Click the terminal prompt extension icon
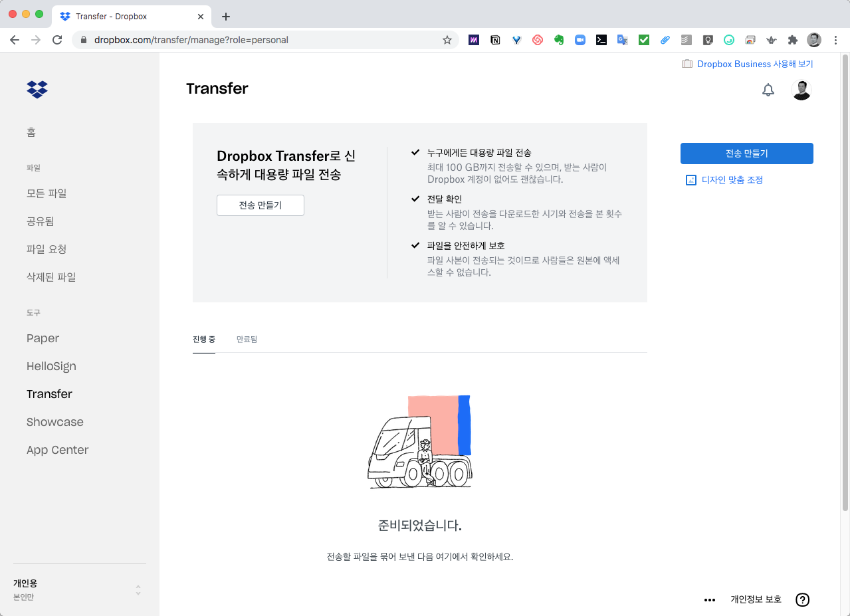Screen dimensions: 850x616 click(x=601, y=40)
